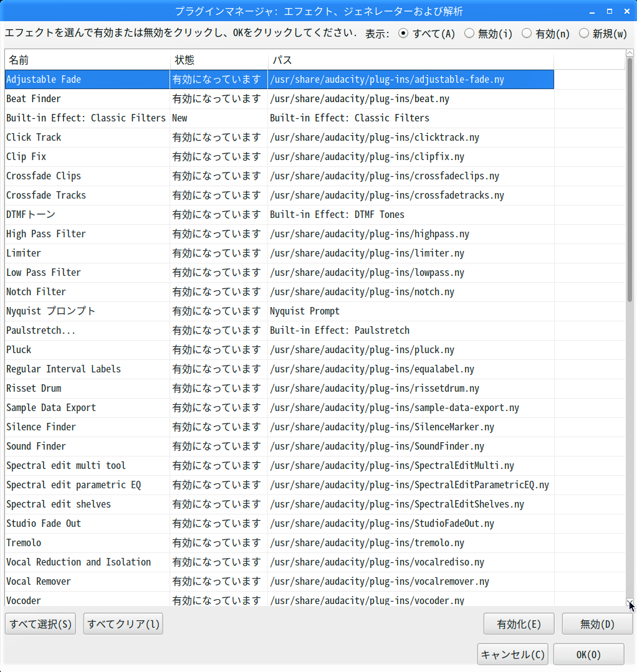637x672 pixels.
Task: Maximize the plugin manager window
Action: pos(610,12)
